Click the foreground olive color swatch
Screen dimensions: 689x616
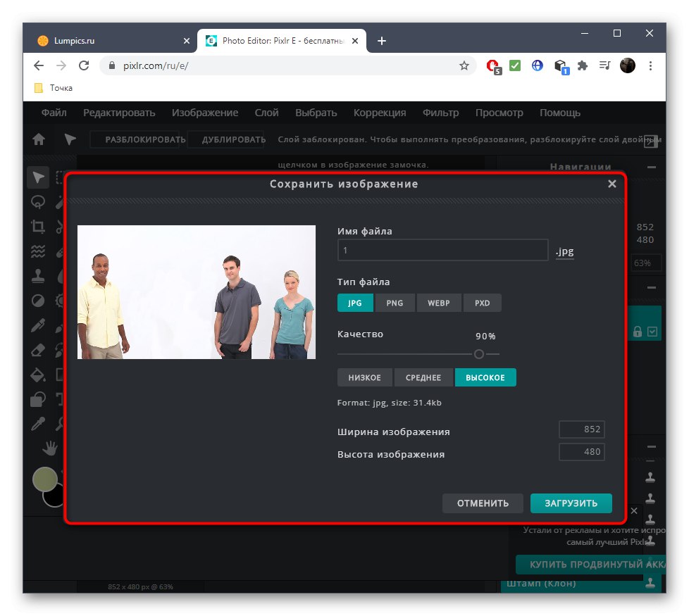coord(45,479)
